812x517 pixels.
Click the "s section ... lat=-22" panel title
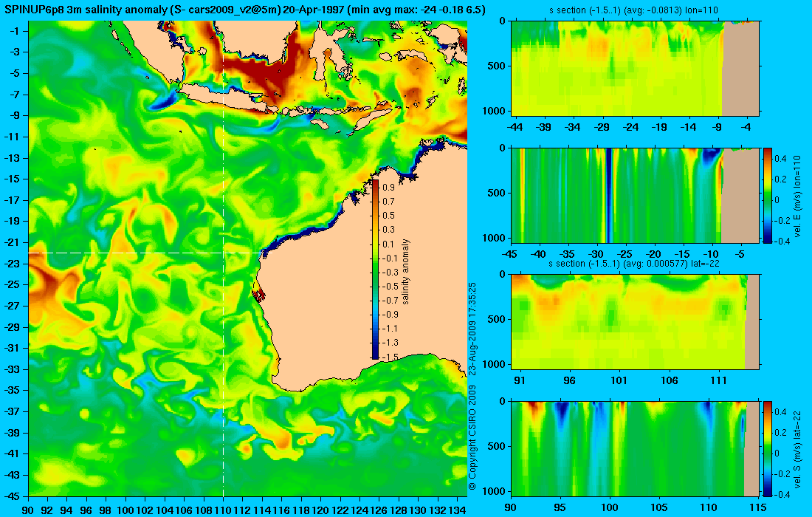(633, 264)
